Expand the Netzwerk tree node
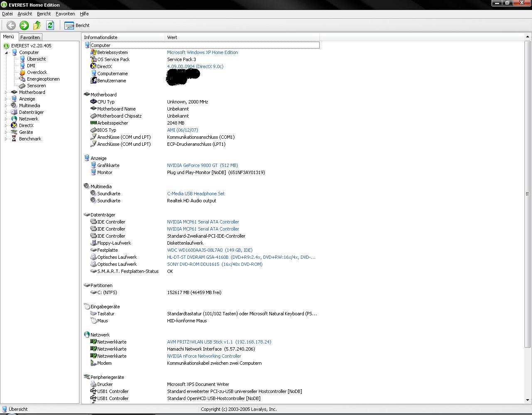Image resolution: width=532 pixels, height=415 pixels. coord(6,119)
